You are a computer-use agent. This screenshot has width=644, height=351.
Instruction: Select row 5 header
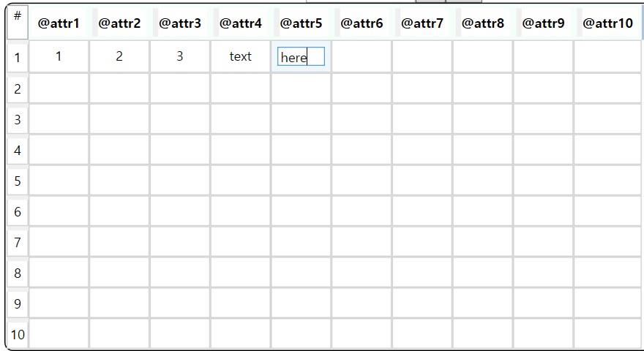(x=18, y=181)
